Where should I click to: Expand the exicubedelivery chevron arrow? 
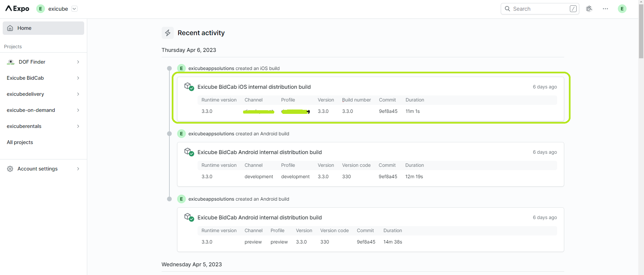tap(78, 94)
